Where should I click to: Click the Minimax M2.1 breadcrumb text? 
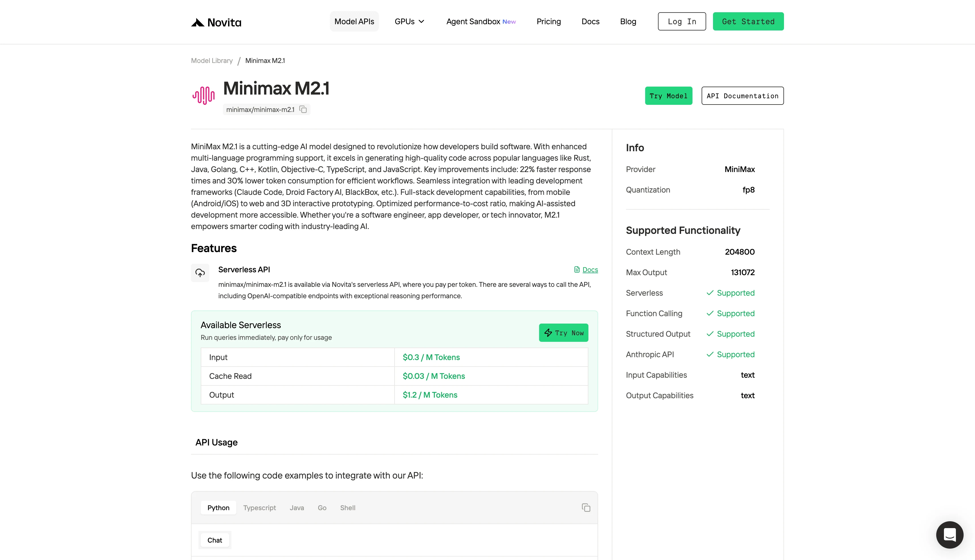point(265,61)
